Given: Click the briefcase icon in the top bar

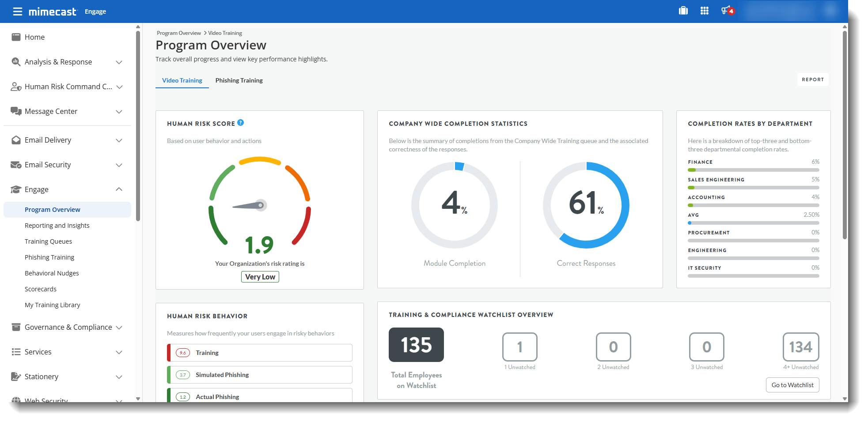Looking at the screenshot, I should click(683, 11).
